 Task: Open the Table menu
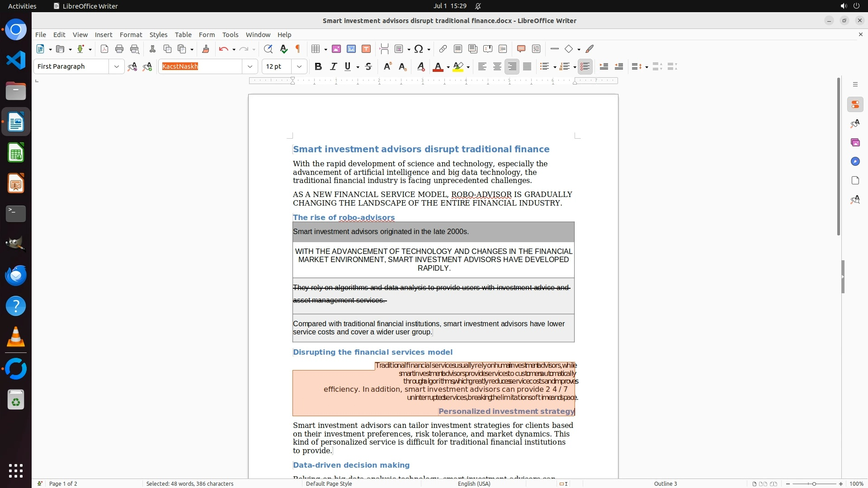tap(183, 35)
